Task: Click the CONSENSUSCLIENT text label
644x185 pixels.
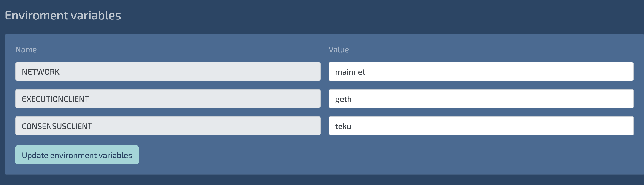Action: (x=57, y=126)
